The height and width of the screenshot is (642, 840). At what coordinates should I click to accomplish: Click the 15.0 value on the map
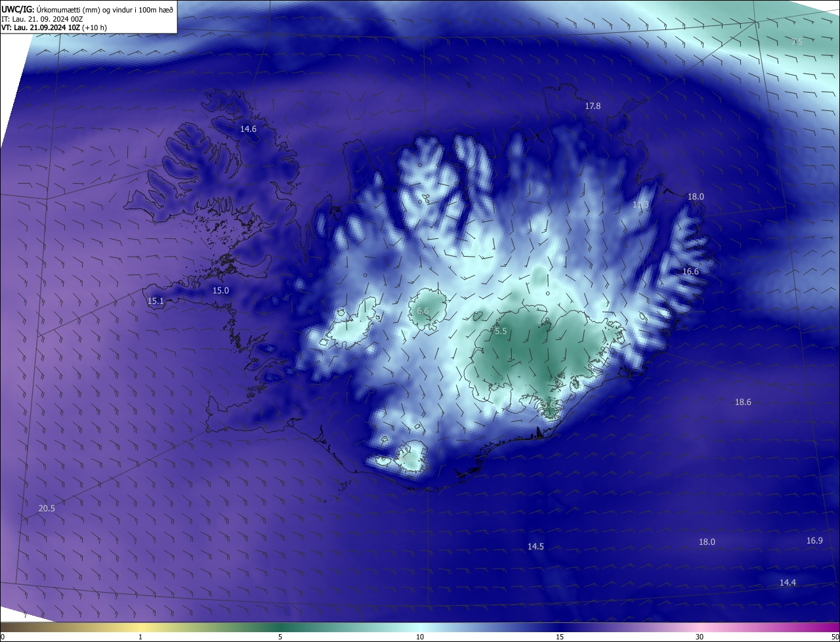point(220,291)
